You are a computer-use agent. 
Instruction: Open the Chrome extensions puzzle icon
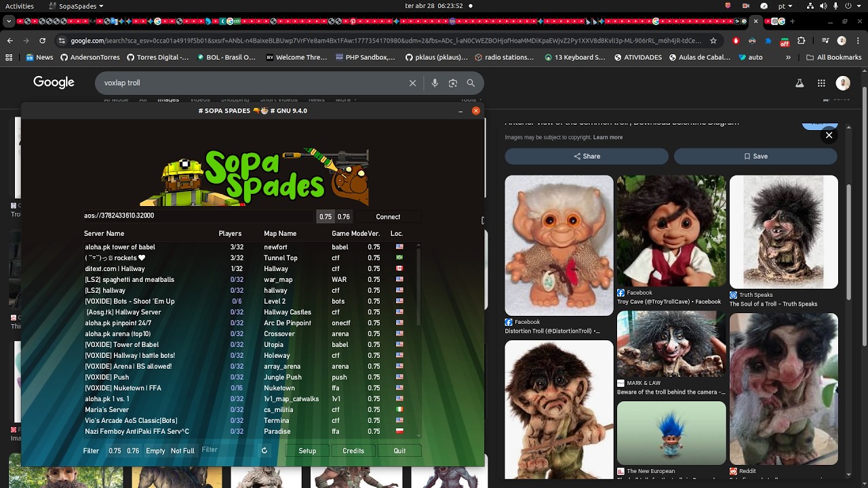coord(802,41)
